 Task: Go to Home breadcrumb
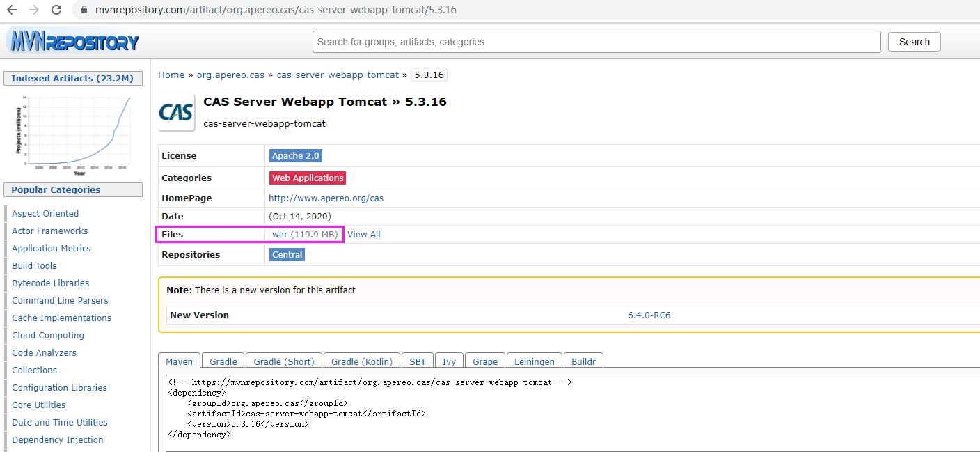pyautogui.click(x=171, y=75)
